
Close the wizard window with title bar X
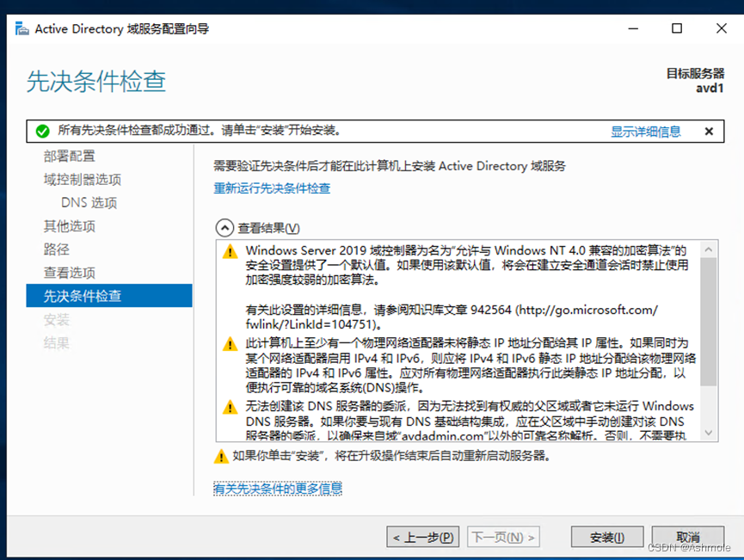click(722, 28)
